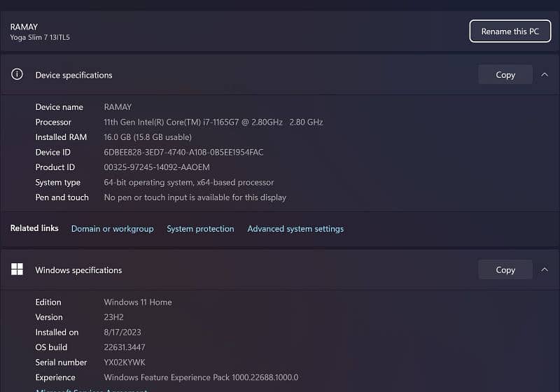This screenshot has width=560, height=392.
Task: Select the No pen or touch input text
Action: coord(195,197)
